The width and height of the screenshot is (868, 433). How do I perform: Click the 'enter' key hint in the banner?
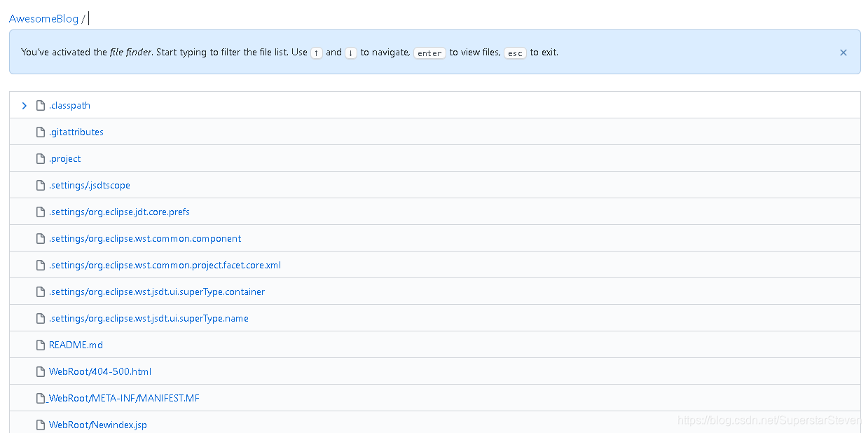[429, 53]
